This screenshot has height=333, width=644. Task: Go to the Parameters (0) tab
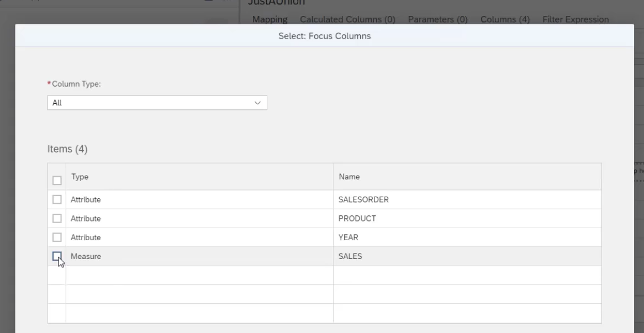[437, 19]
